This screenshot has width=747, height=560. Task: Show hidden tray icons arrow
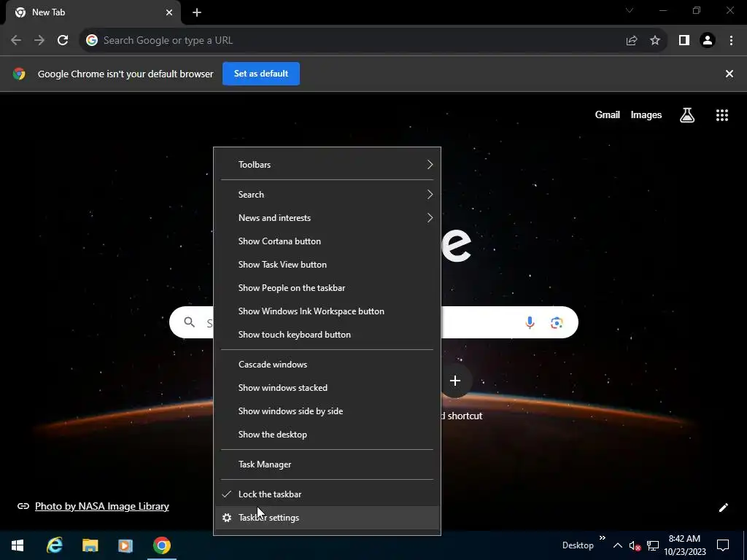(x=617, y=545)
